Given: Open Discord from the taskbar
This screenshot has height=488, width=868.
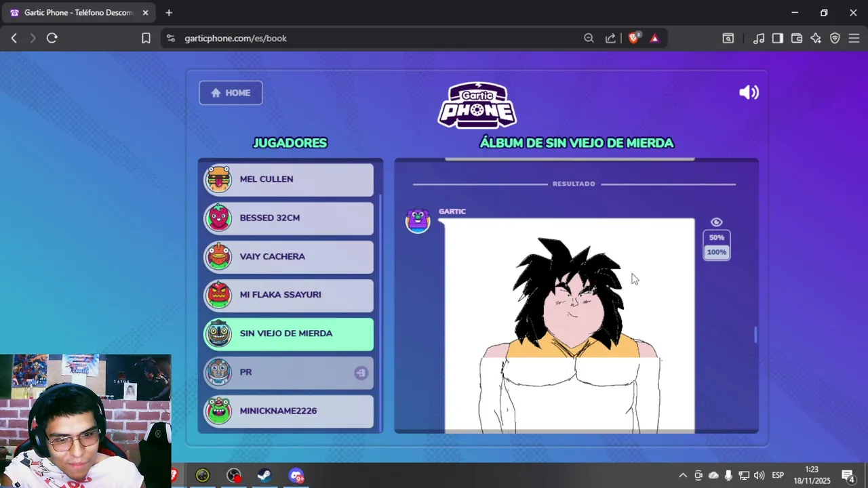Looking at the screenshot, I should (296, 476).
